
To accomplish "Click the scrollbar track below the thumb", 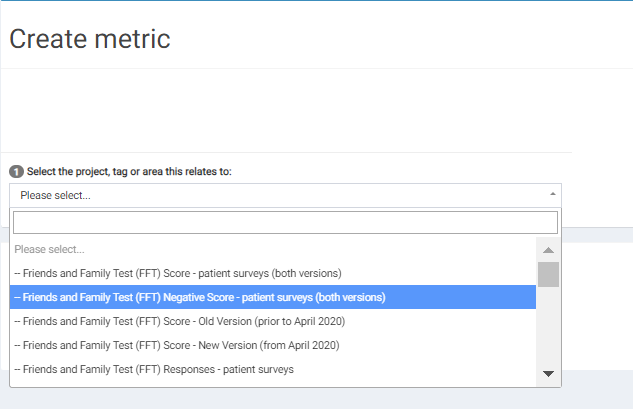I will click(x=548, y=330).
